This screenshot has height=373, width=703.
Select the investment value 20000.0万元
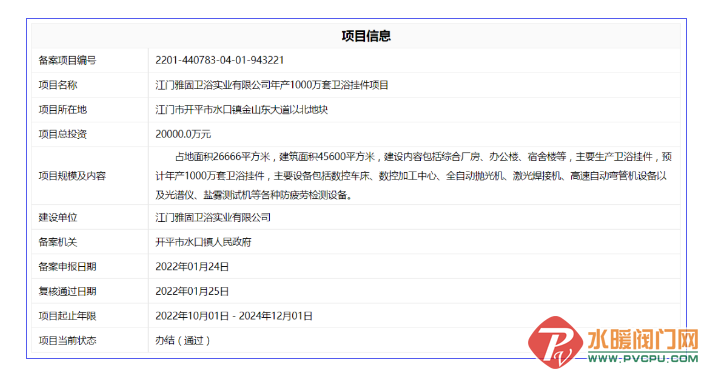pos(183,134)
